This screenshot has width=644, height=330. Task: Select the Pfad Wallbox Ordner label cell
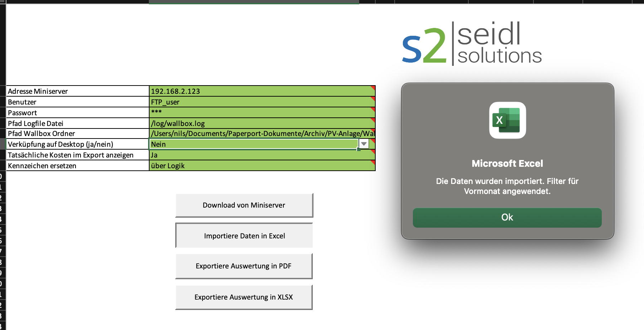tap(78, 134)
